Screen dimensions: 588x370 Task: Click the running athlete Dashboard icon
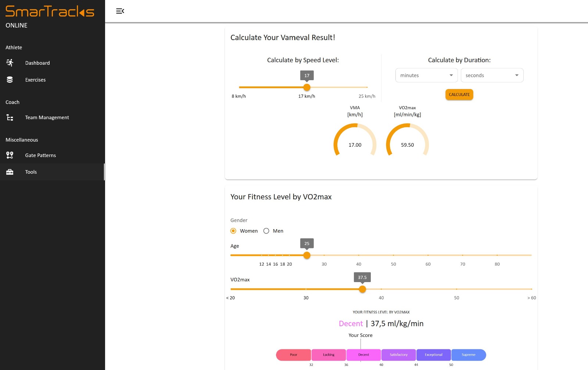point(10,63)
